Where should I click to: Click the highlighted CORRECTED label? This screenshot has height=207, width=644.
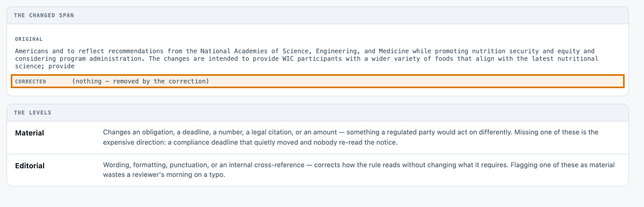point(31,81)
